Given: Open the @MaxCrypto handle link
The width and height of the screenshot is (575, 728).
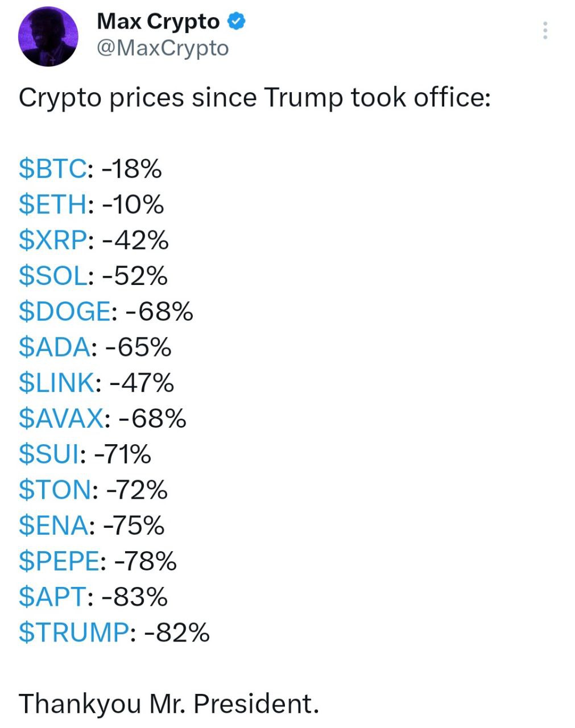Looking at the screenshot, I should (x=162, y=48).
